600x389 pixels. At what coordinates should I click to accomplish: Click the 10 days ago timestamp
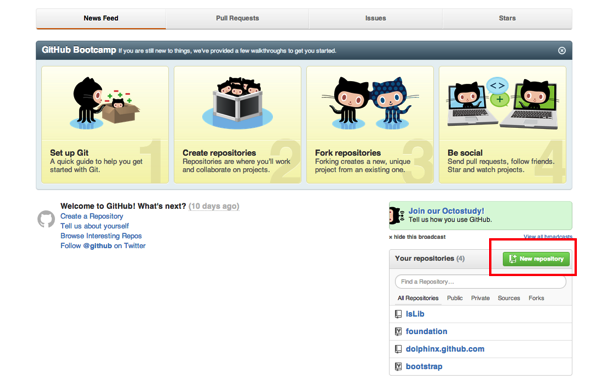click(x=214, y=206)
